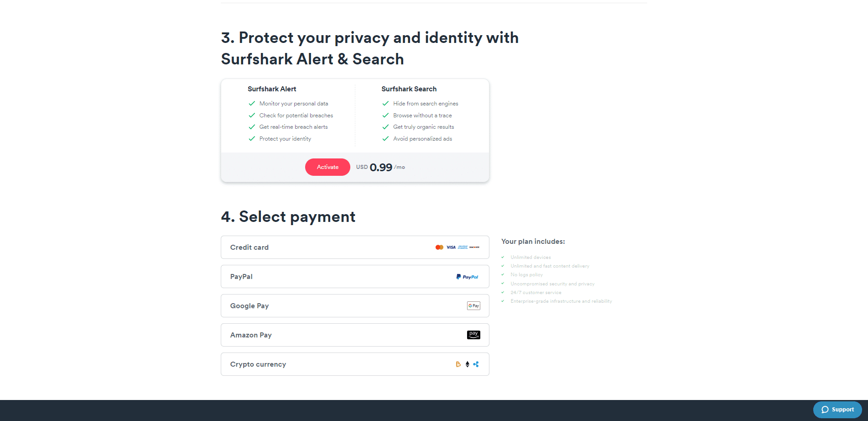Click the Ethereum icon
This screenshot has width=868, height=421.
click(468, 364)
